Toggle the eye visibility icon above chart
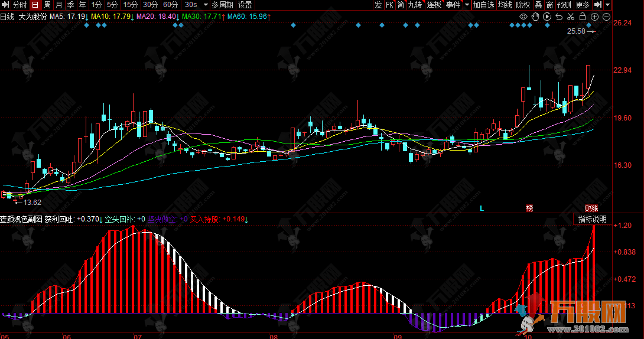This screenshot has width=644, height=339. pos(523,17)
